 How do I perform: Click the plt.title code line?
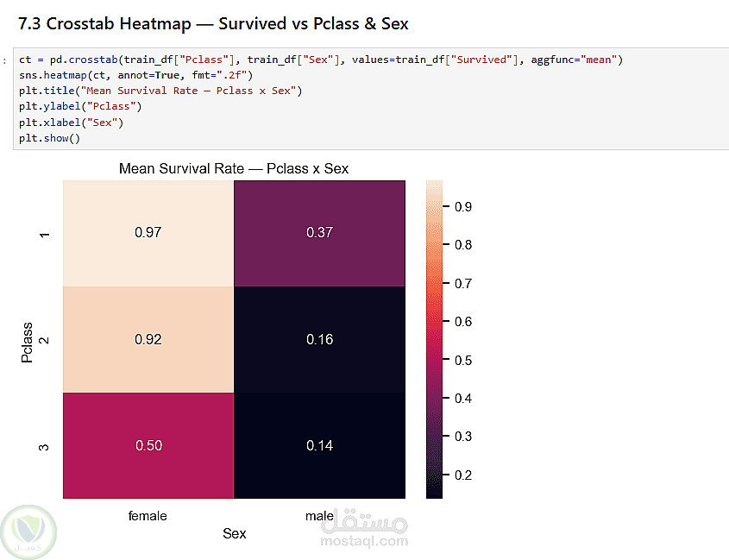click(x=160, y=91)
